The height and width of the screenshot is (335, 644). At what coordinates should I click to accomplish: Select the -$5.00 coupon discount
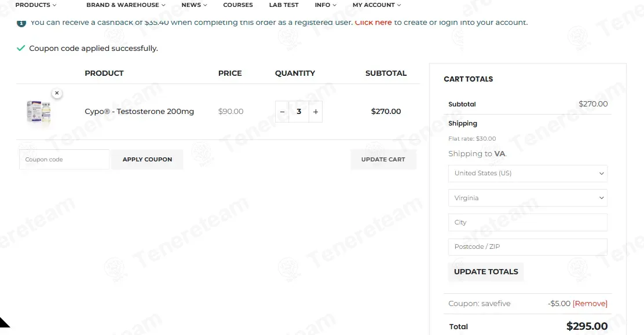click(x=559, y=303)
